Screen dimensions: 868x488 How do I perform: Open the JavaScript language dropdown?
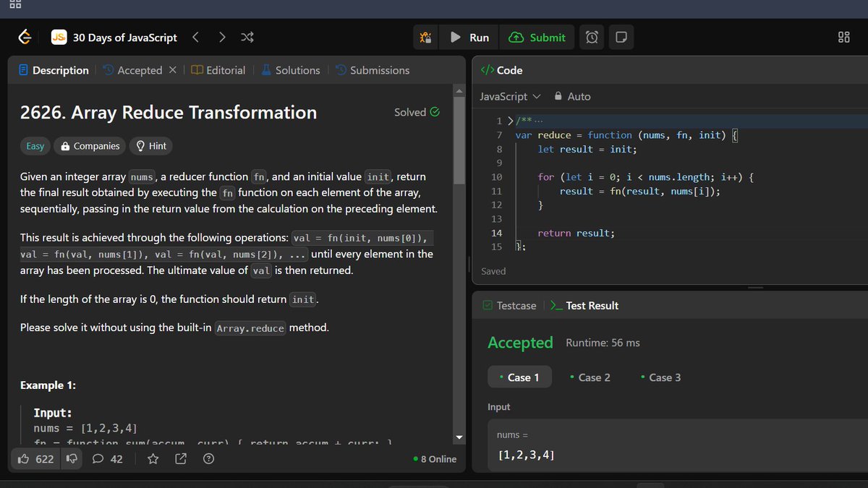[510, 96]
